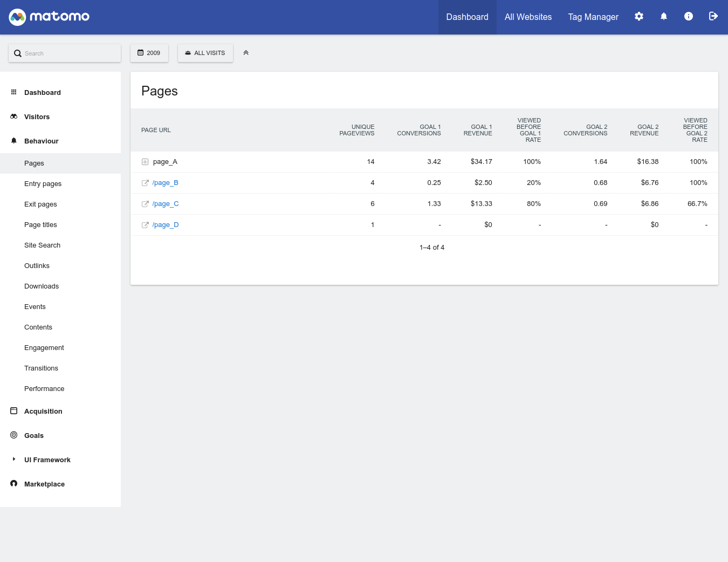Open the settings gear icon

639,17
